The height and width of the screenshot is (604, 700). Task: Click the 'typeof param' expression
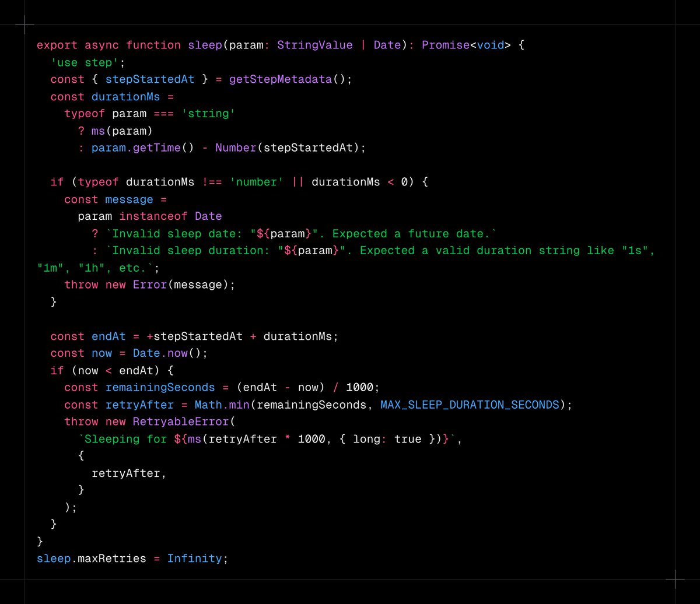click(105, 114)
